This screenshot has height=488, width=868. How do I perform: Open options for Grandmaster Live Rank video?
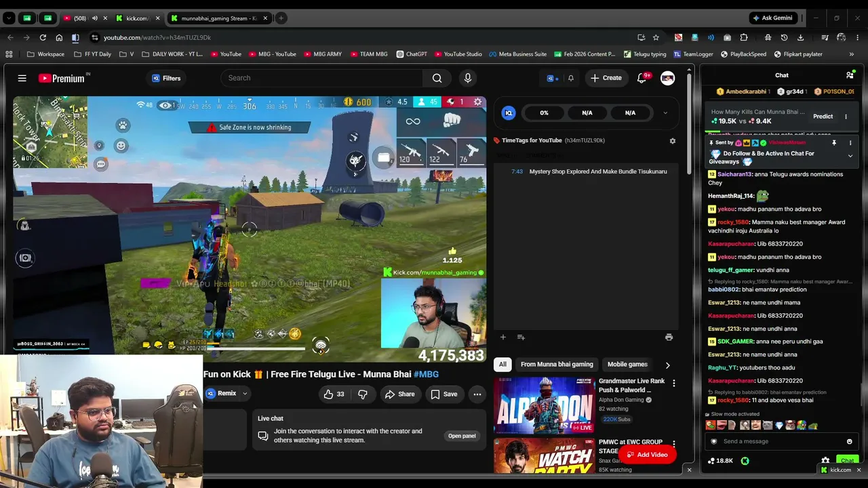[673, 384]
